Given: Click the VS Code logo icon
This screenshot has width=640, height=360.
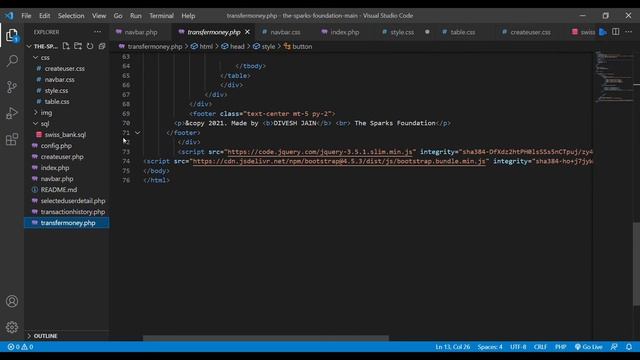Looking at the screenshot, I should tap(9, 16).
